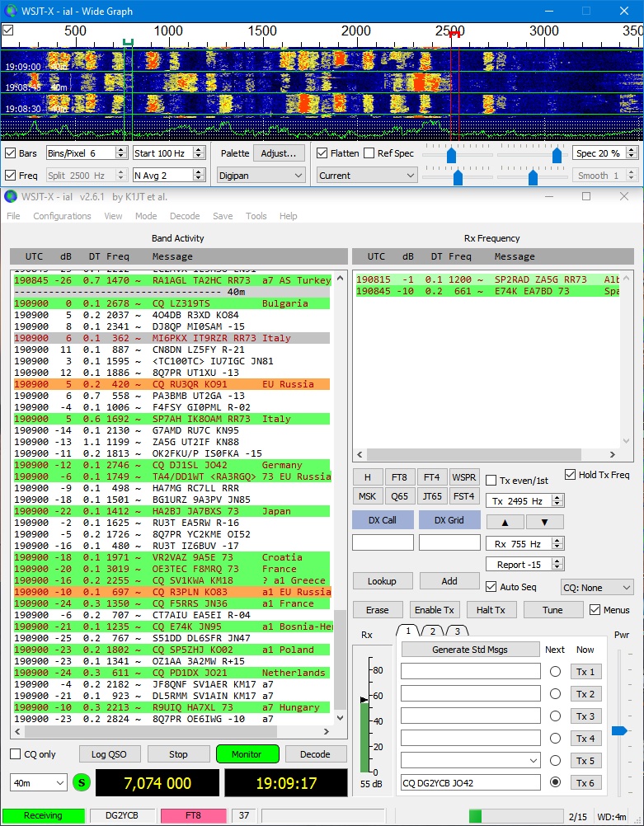This screenshot has width=644, height=826.
Task: Uncheck Hold Tx Freq
Action: 570,475
